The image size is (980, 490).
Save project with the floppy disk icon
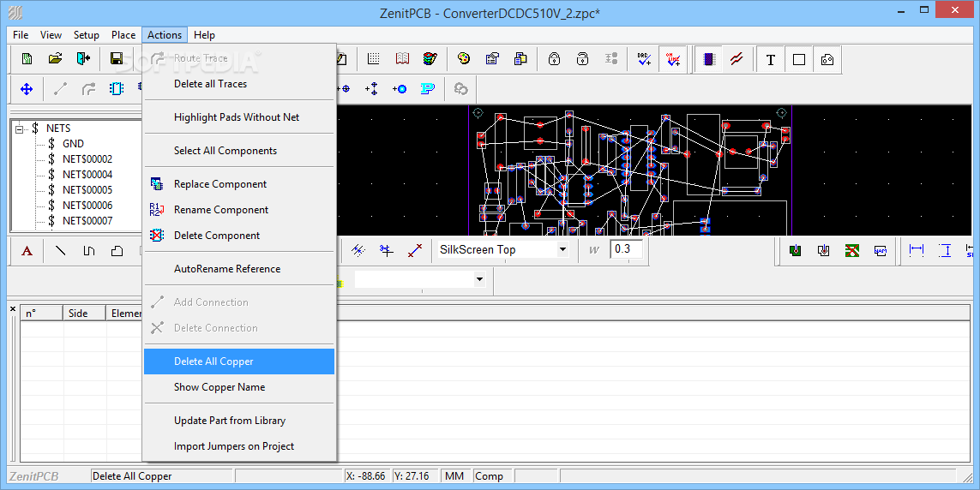pyautogui.click(x=117, y=58)
